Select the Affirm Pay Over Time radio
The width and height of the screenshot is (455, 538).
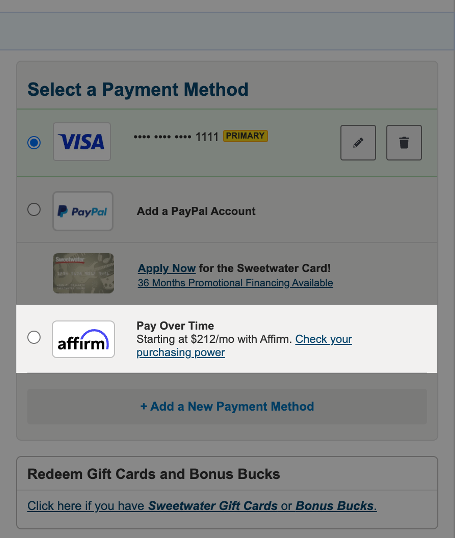[34, 337]
